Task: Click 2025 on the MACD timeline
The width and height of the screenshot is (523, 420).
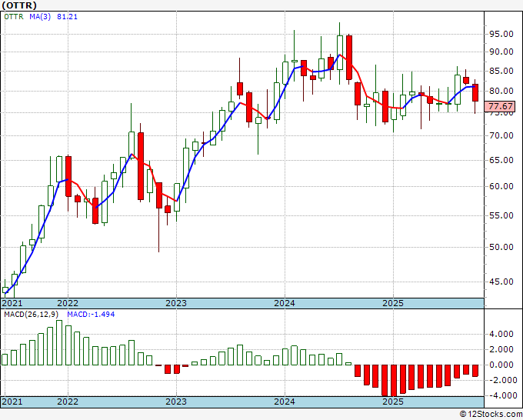Action: coord(393,402)
